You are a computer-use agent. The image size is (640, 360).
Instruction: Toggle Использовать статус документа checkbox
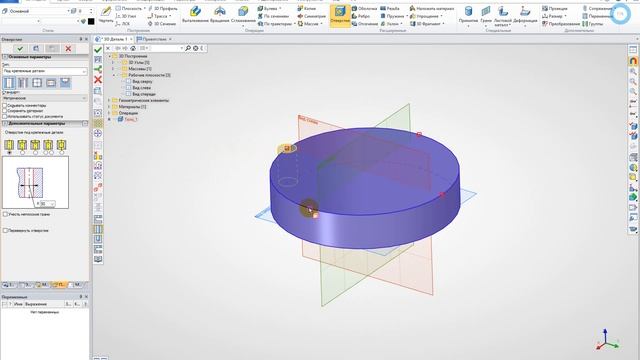click(5, 116)
